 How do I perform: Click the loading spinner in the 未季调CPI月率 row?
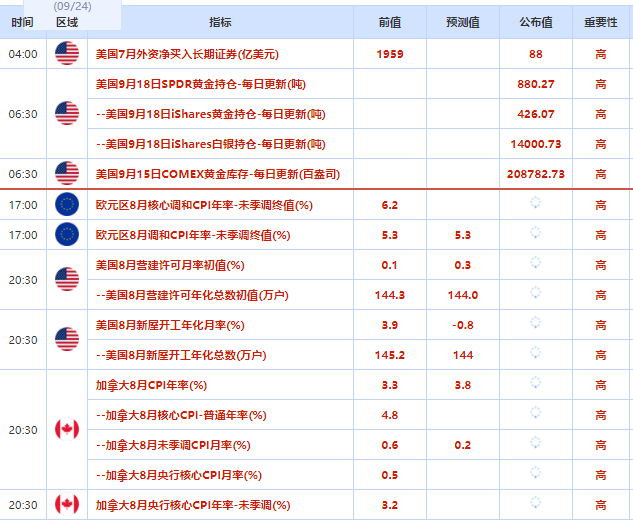tap(535, 443)
